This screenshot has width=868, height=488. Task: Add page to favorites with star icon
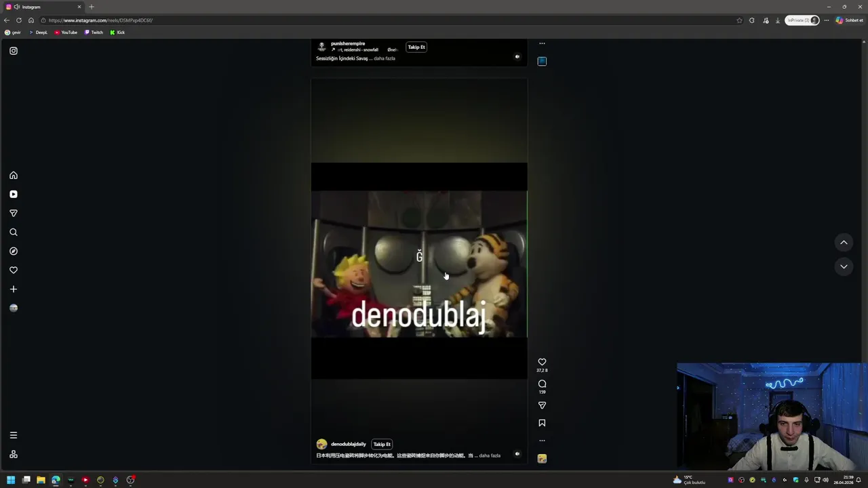click(x=739, y=20)
